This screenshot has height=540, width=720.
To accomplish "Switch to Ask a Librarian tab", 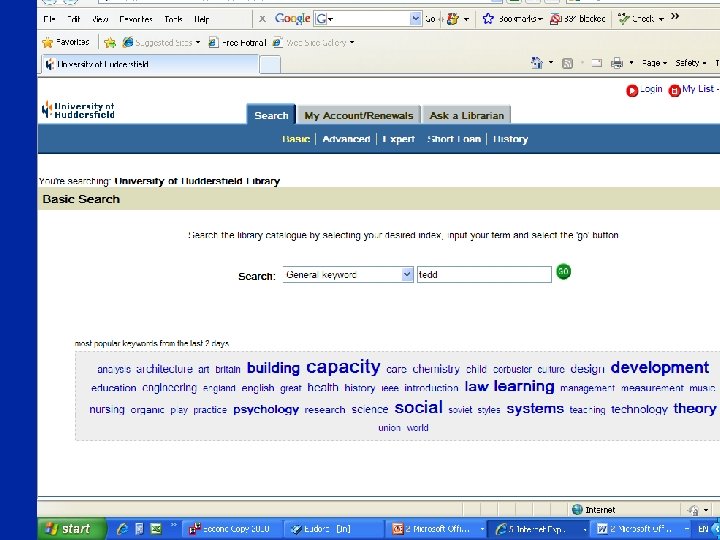I will (x=467, y=115).
